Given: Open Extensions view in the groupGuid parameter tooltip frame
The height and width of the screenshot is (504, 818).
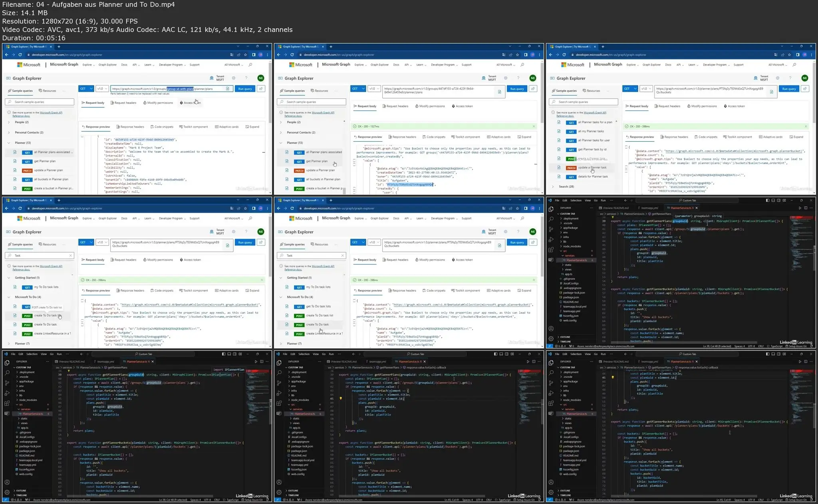Looking at the screenshot, I should point(551,250).
